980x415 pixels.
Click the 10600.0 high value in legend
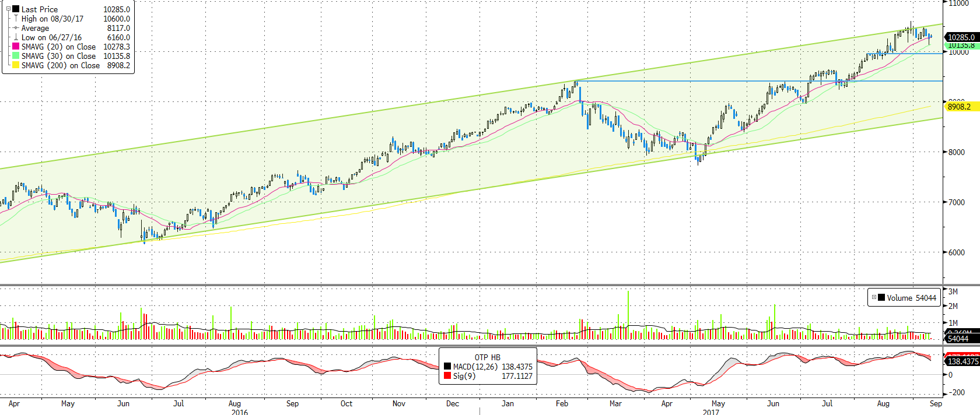(x=117, y=19)
